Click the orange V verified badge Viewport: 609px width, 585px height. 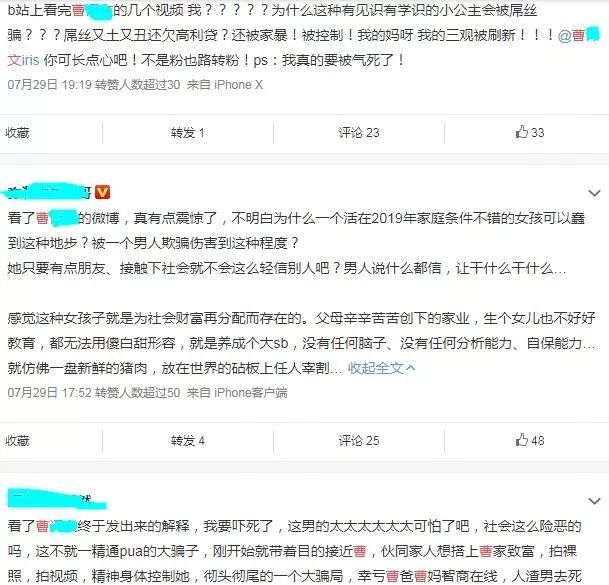tap(103, 192)
